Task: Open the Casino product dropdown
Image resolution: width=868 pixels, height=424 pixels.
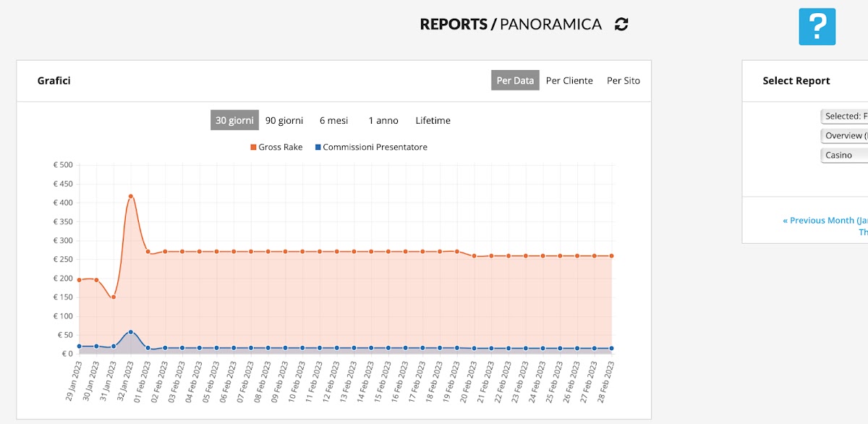Action: click(x=845, y=156)
